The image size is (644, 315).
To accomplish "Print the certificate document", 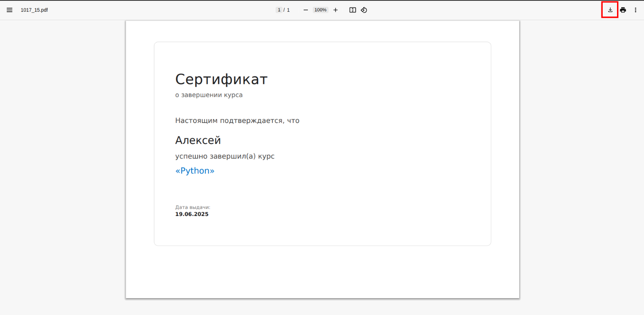I will [x=623, y=10].
